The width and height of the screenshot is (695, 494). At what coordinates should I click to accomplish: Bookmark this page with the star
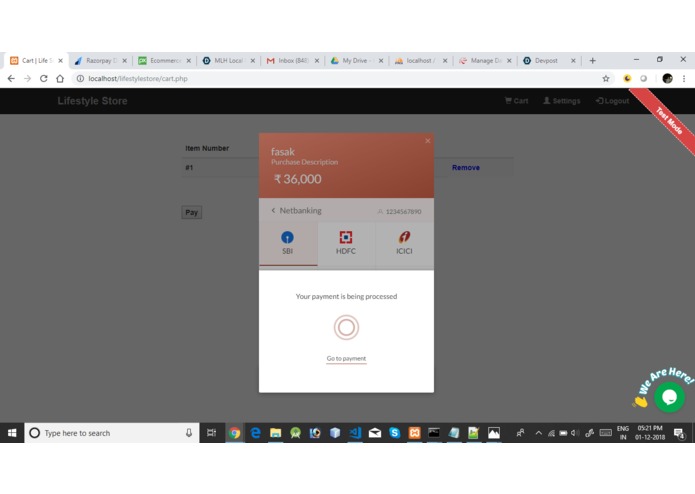(x=606, y=78)
